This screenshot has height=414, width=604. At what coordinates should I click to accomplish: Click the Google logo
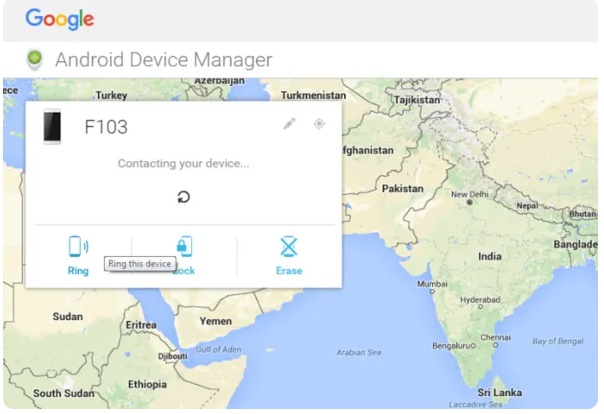(x=60, y=19)
